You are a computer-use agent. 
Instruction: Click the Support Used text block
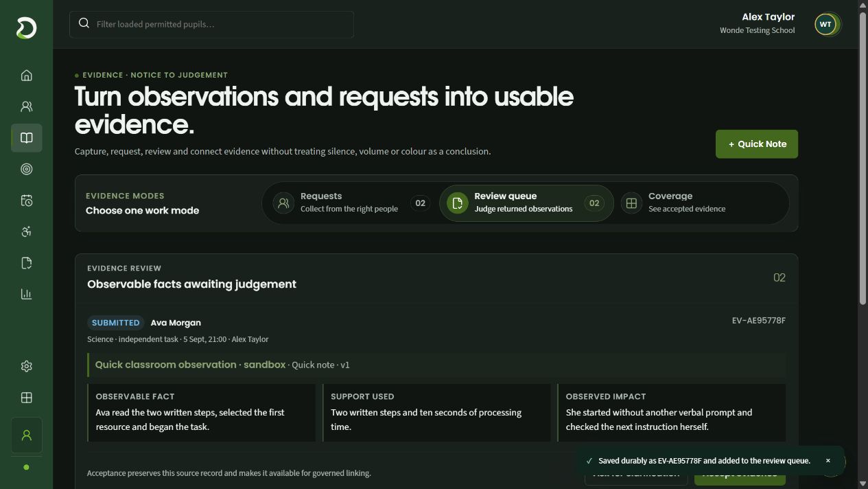(x=436, y=413)
